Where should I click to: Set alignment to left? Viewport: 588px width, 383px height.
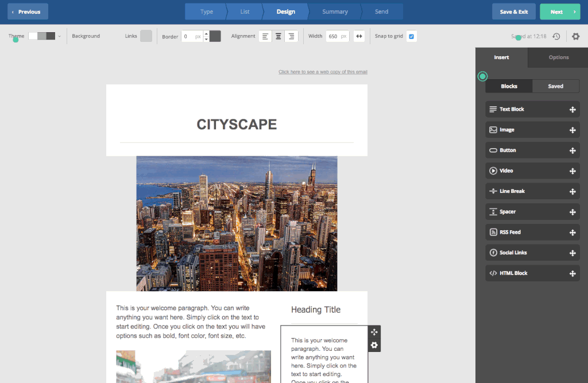265,36
